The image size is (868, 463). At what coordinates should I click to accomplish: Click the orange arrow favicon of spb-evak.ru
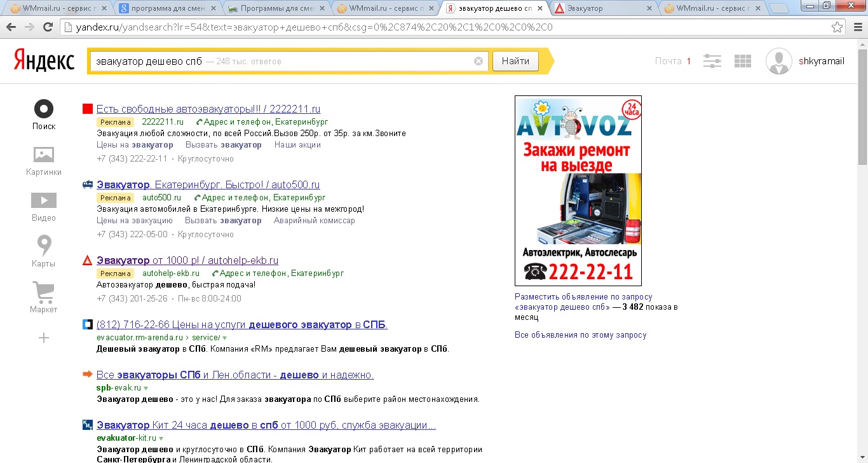coord(88,375)
